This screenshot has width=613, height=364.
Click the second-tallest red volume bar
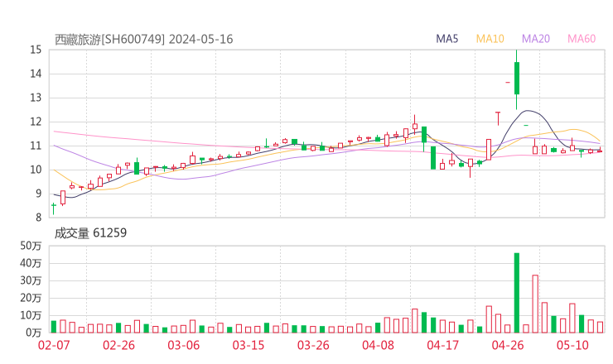click(x=544, y=318)
